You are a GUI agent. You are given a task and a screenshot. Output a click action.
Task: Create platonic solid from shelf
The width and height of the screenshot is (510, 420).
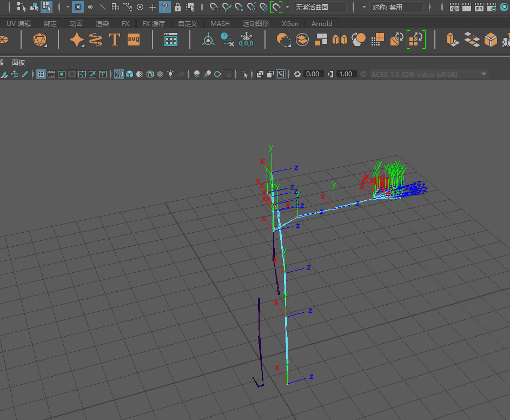click(39, 40)
